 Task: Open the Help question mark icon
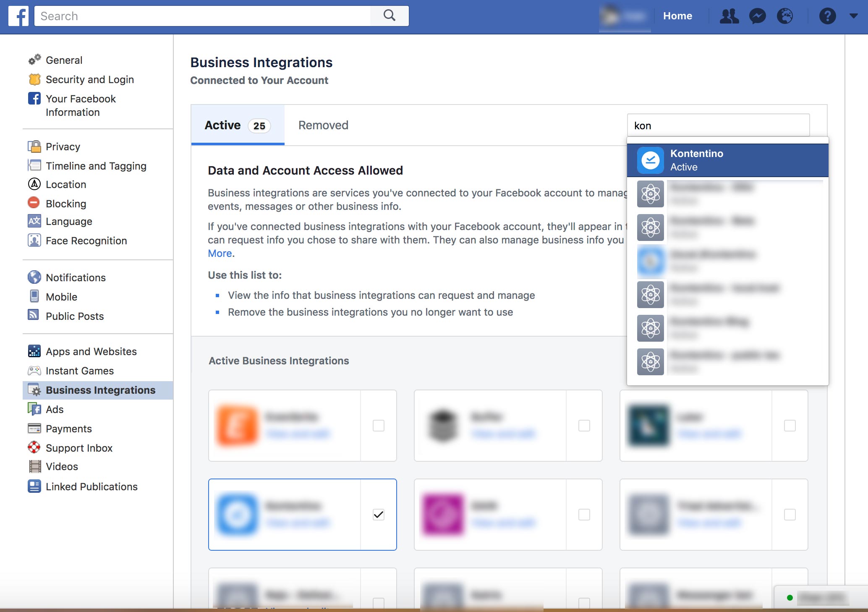pos(827,16)
